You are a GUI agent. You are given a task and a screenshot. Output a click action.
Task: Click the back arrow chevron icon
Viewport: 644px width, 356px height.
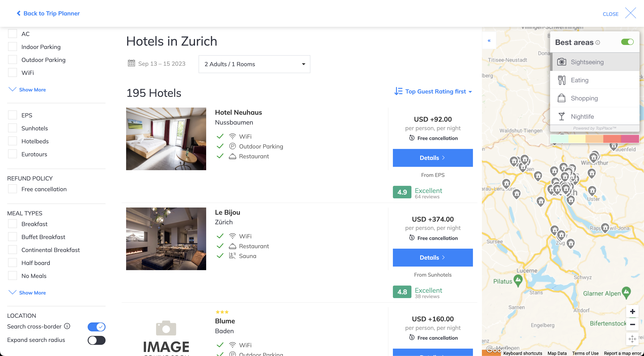[x=19, y=13]
